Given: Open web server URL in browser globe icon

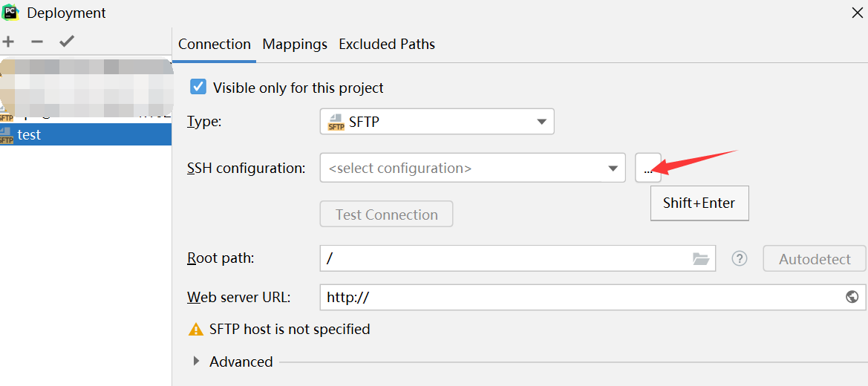Looking at the screenshot, I should click(x=852, y=297).
